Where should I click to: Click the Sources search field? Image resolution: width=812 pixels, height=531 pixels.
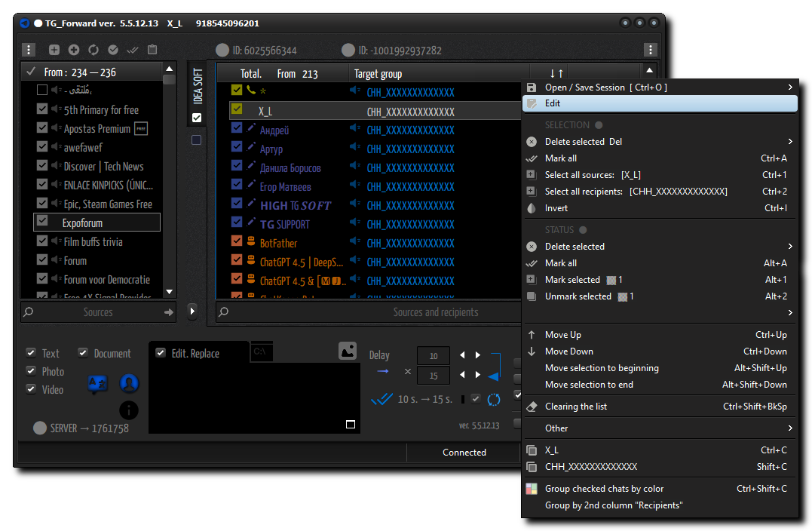(x=98, y=312)
